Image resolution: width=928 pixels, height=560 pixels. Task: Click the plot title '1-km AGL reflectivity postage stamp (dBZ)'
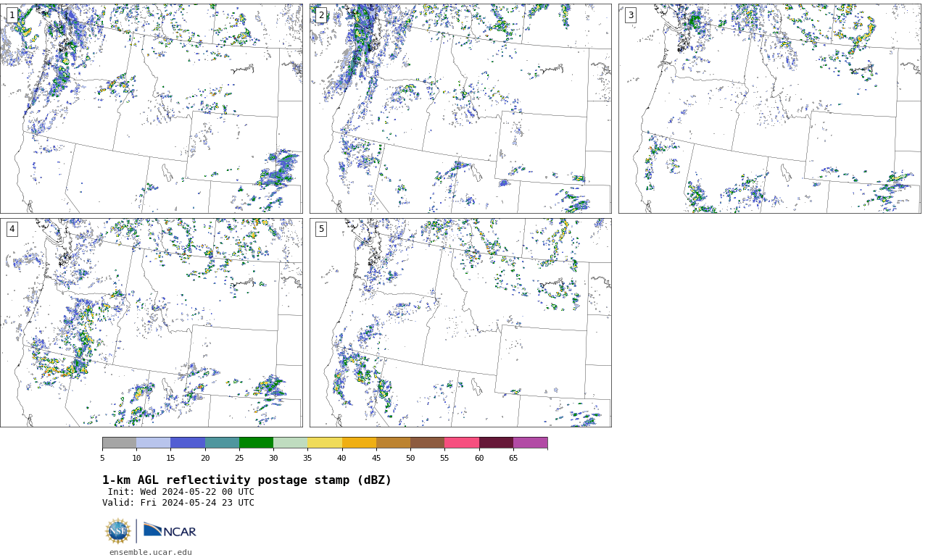point(246,480)
